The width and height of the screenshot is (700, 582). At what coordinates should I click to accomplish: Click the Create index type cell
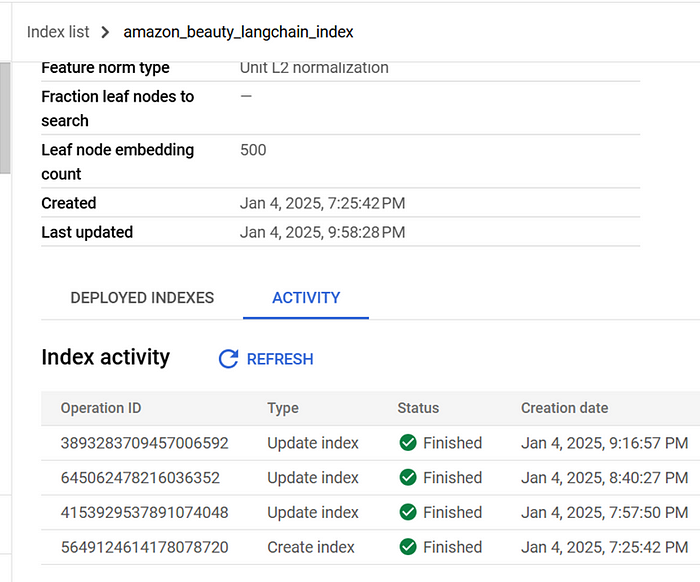point(311,548)
